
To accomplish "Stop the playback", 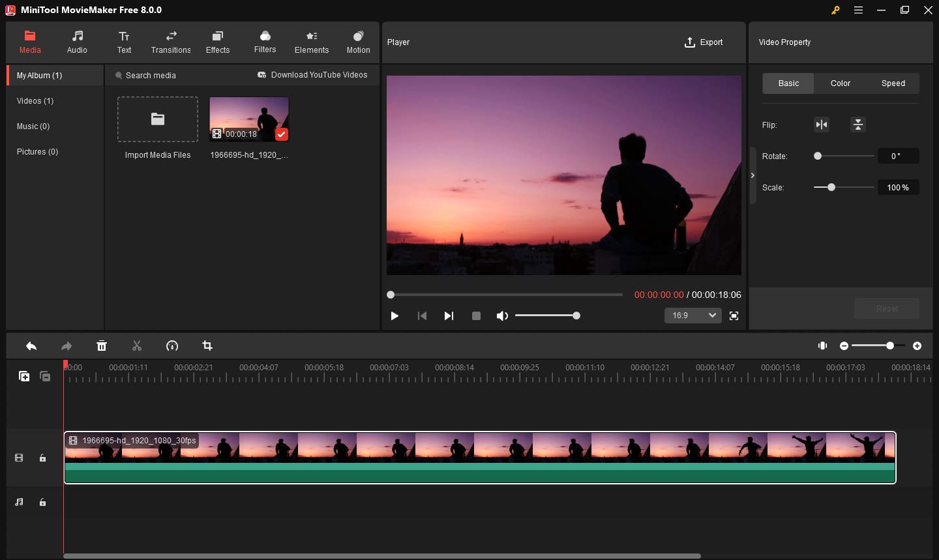I will pos(476,316).
